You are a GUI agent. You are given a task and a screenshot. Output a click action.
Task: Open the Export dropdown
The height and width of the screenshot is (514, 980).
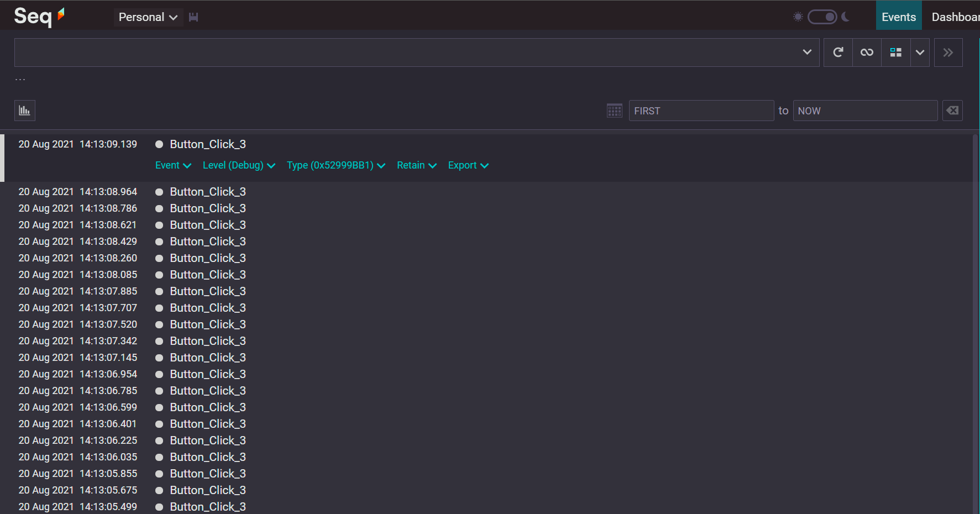pyautogui.click(x=468, y=165)
